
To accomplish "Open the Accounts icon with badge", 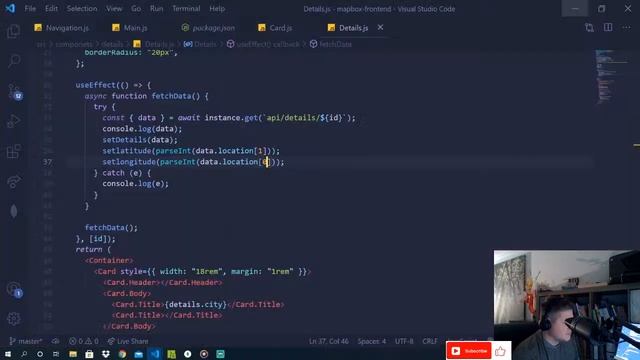I will [x=14, y=289].
